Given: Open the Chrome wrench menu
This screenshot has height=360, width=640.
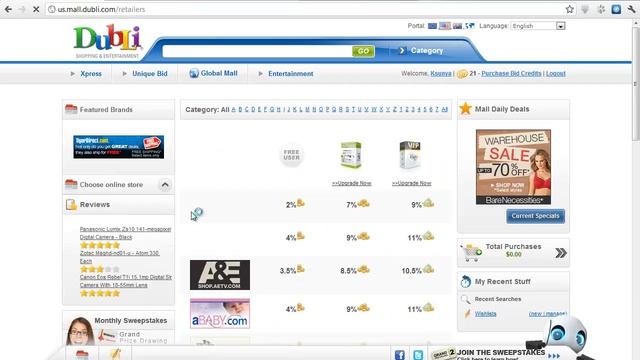Looking at the screenshot, I should tap(632, 9).
